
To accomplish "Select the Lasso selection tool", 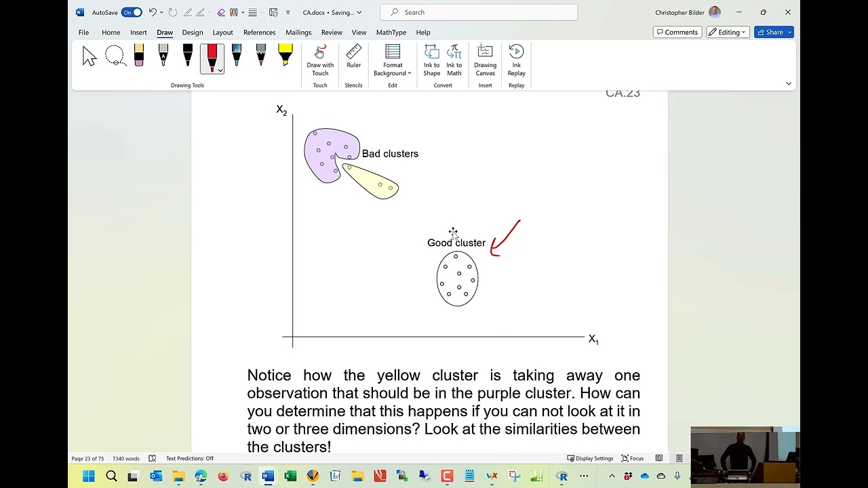I will click(115, 57).
